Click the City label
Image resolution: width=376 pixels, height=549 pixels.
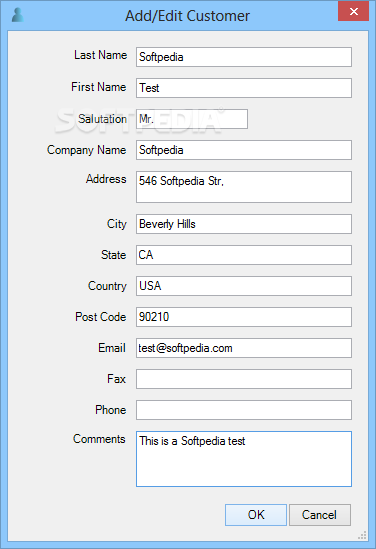point(117,224)
